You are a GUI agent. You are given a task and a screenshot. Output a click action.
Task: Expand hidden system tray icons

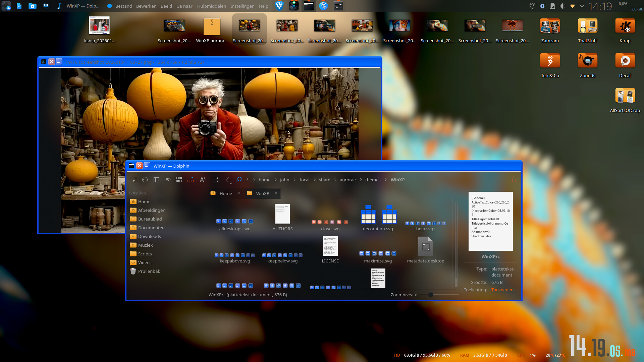click(x=582, y=6)
